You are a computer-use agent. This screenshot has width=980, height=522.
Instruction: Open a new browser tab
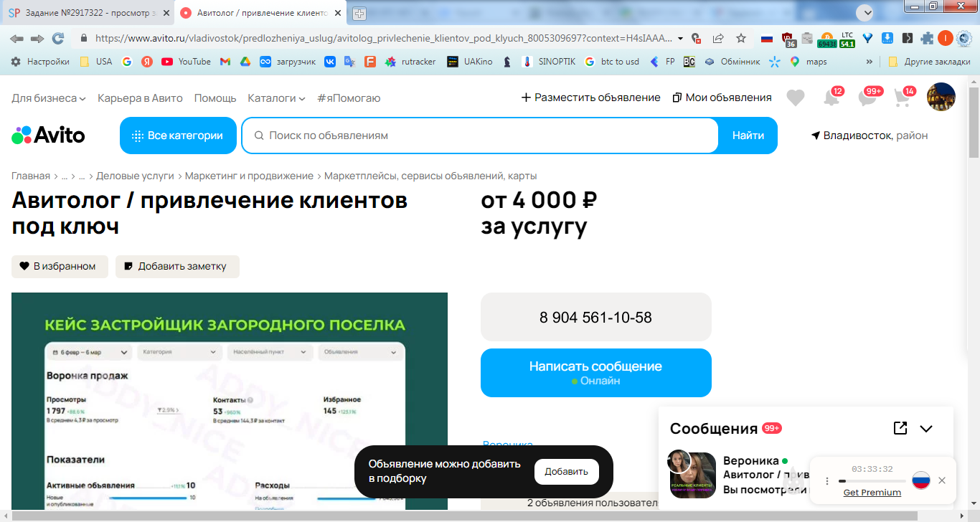tap(359, 13)
